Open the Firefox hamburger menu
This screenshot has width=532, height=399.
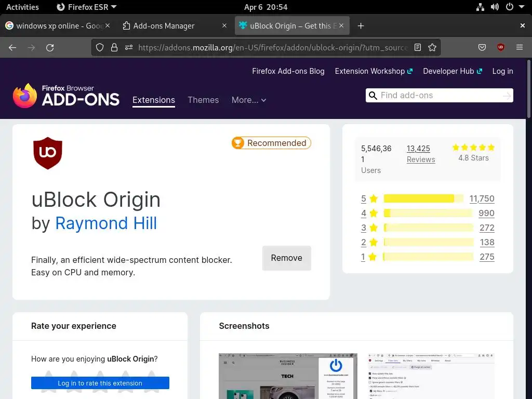[x=519, y=47]
